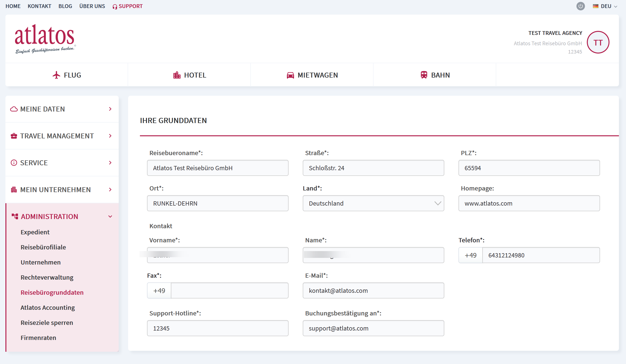Click the Reisebueroname input field
The width and height of the screenshot is (626, 364).
[x=218, y=168]
